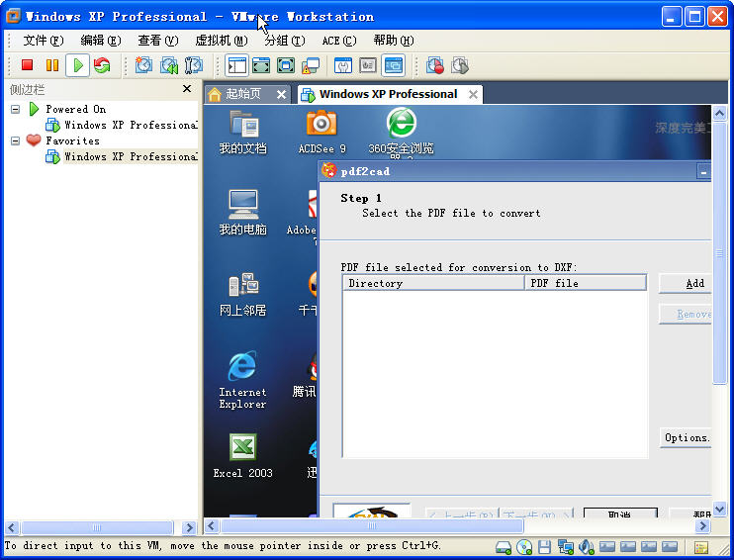The image size is (734, 560).
Task: Take a VM snapshot from the toolbar
Action: (144, 66)
